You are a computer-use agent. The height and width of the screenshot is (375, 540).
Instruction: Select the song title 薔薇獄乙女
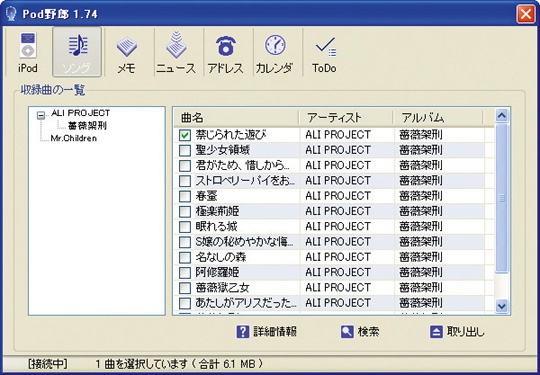click(222, 288)
